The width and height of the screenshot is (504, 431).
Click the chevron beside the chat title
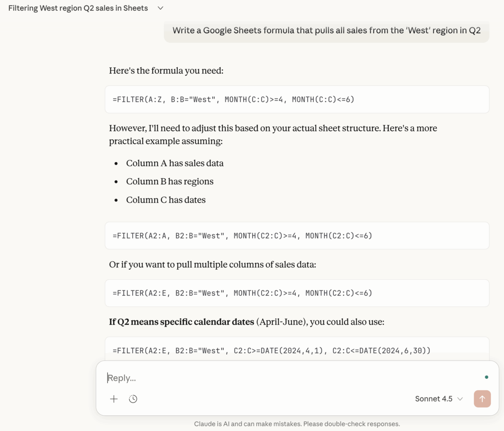pyautogui.click(x=161, y=8)
